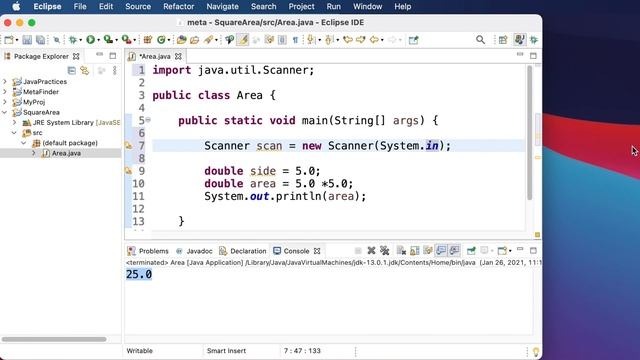Click the magnifier Quick Access search icon
Screen dimensions: 640x360
pos(480,40)
